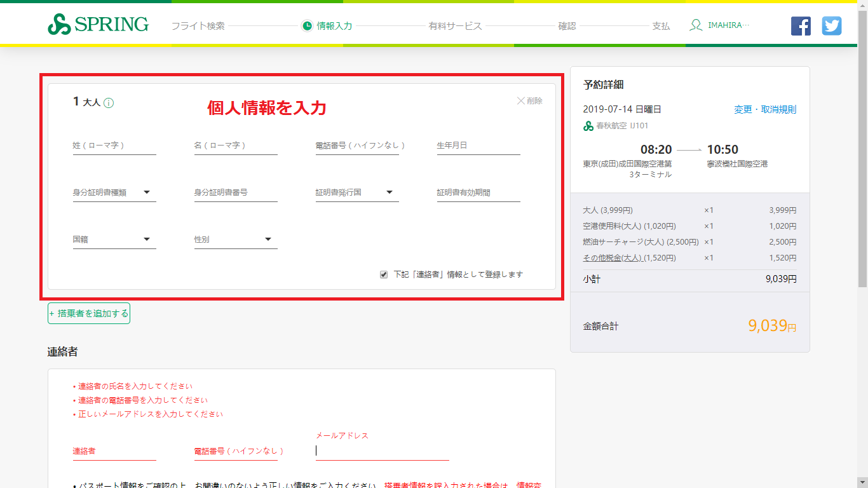Go to フライト検索 step
The image size is (868, 488).
198,26
